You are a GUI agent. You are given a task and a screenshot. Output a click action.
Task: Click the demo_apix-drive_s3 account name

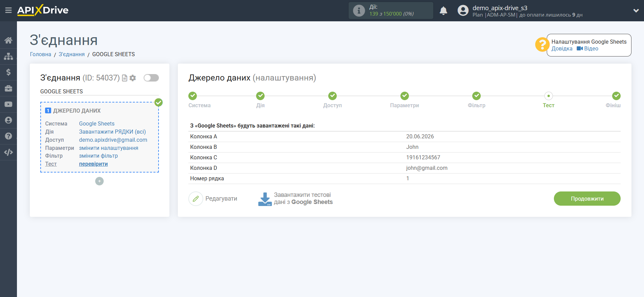[x=500, y=8]
